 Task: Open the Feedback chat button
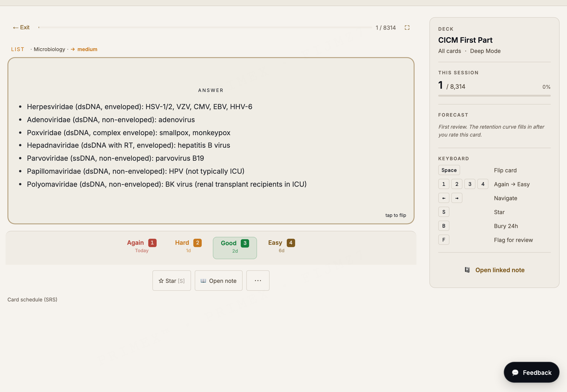[x=531, y=372]
